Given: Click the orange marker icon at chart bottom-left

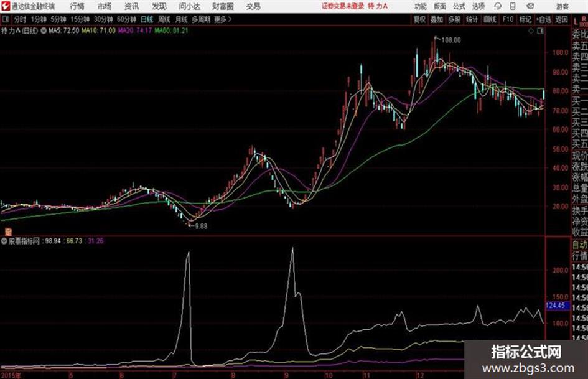Looking at the screenshot, I should 8,231.
